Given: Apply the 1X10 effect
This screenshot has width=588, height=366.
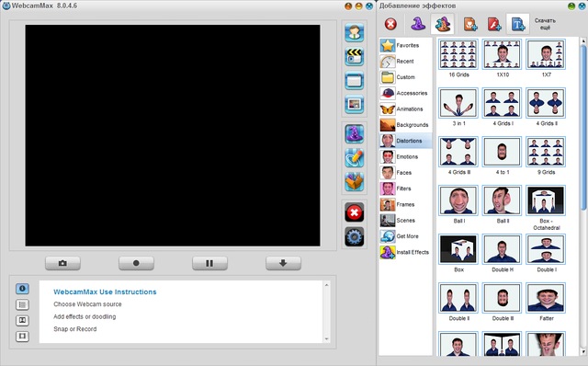Looking at the screenshot, I should 503,54.
